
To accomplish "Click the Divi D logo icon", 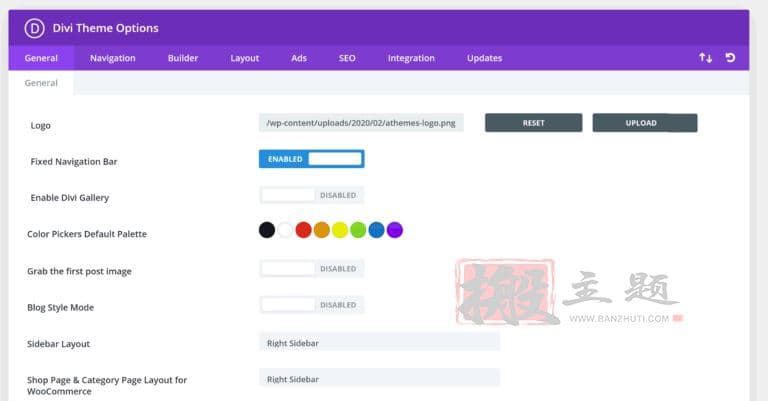I will (x=34, y=28).
